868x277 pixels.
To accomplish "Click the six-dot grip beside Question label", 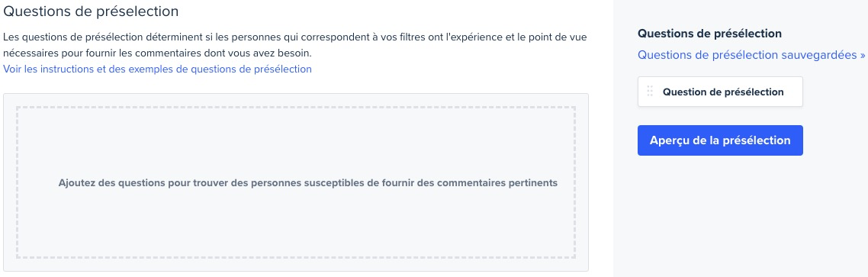I will (x=651, y=92).
